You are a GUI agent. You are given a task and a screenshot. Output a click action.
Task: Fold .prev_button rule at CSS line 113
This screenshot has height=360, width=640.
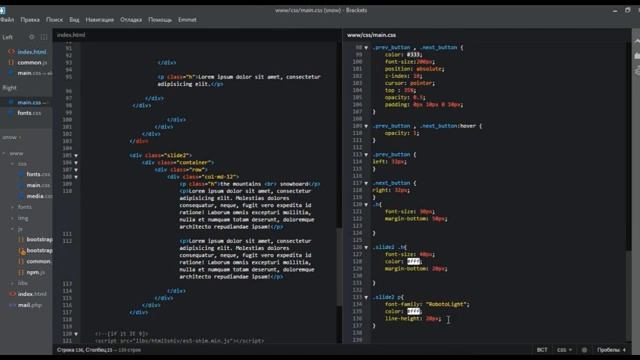tap(366, 155)
